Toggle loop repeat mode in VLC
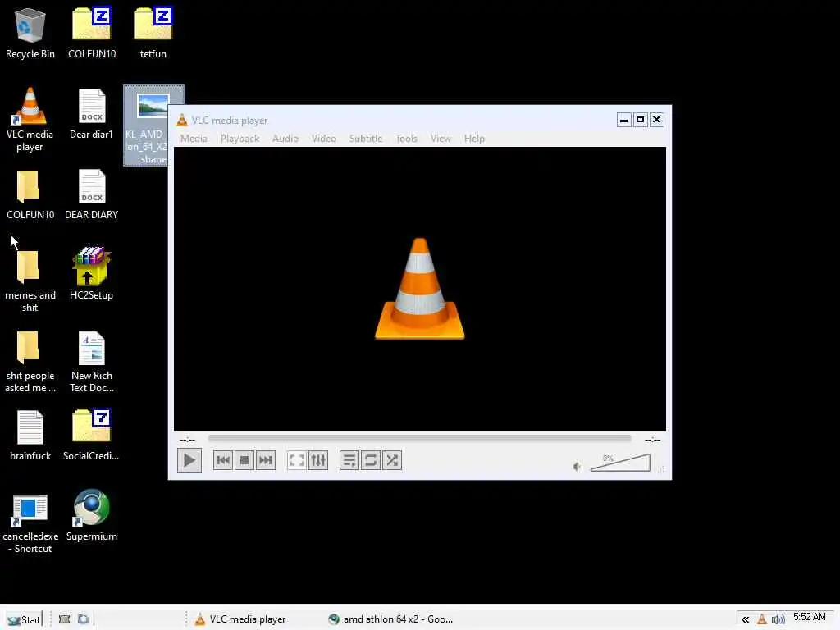Viewport: 840px width, 630px height. point(370,460)
